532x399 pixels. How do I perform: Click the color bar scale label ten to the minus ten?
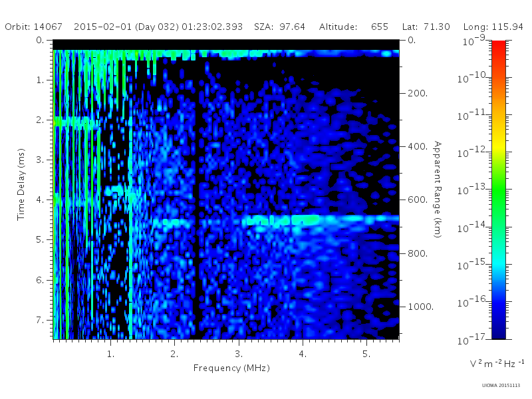(473, 77)
